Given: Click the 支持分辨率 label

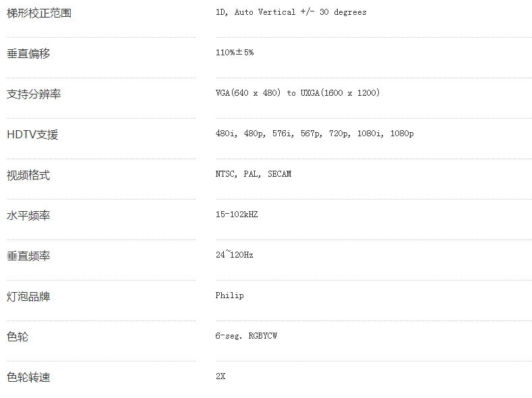Looking at the screenshot, I should [34, 94].
